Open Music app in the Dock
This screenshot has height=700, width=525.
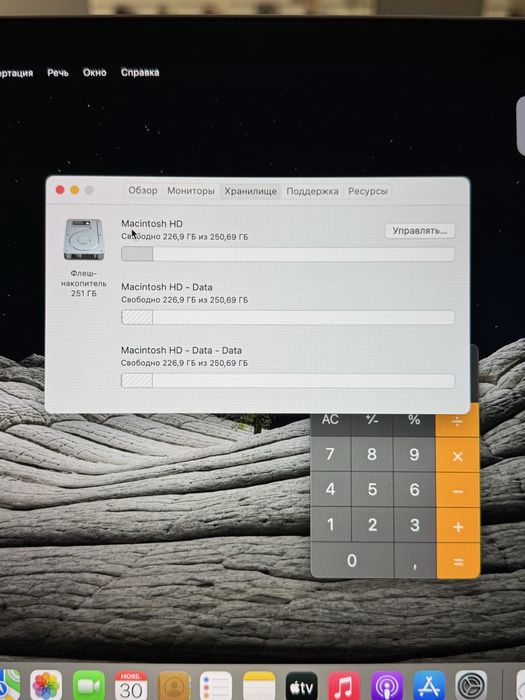(344, 685)
